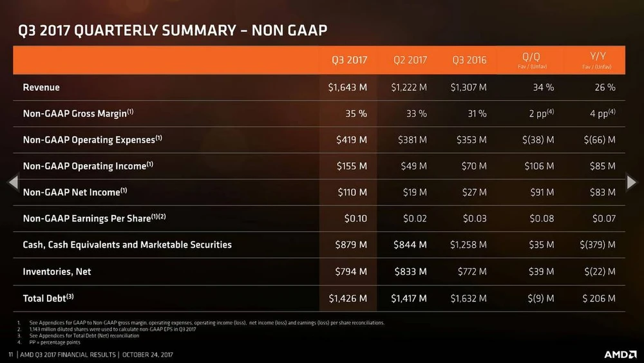Click the previous slide arrow

point(13,183)
